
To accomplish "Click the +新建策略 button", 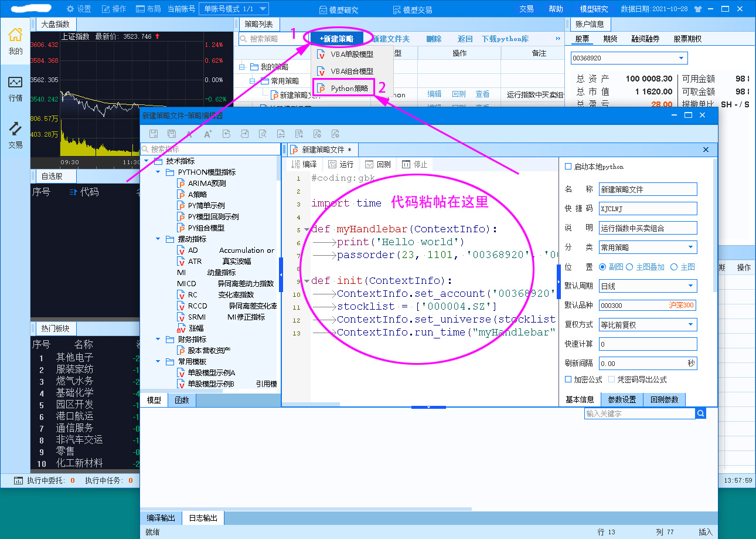I will [x=336, y=39].
